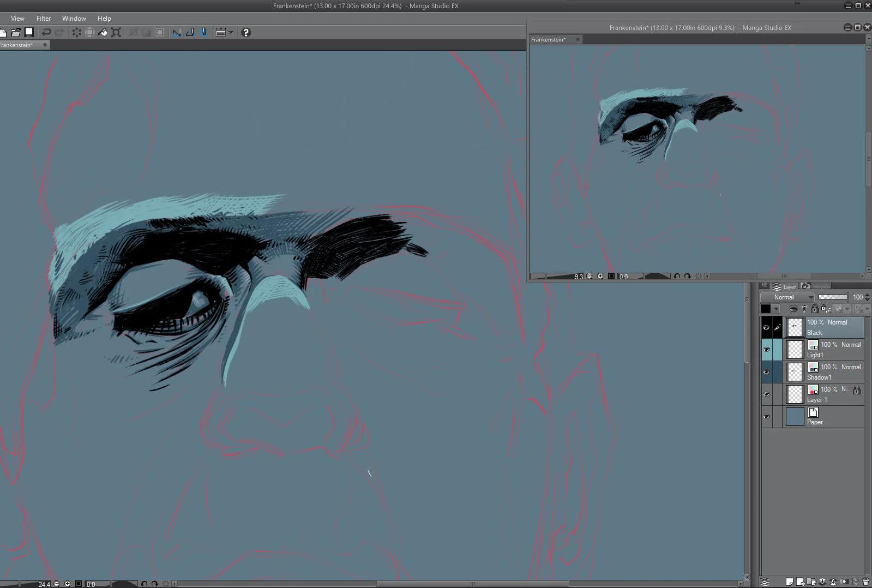Toggle Snap to Ruler icon

(177, 32)
